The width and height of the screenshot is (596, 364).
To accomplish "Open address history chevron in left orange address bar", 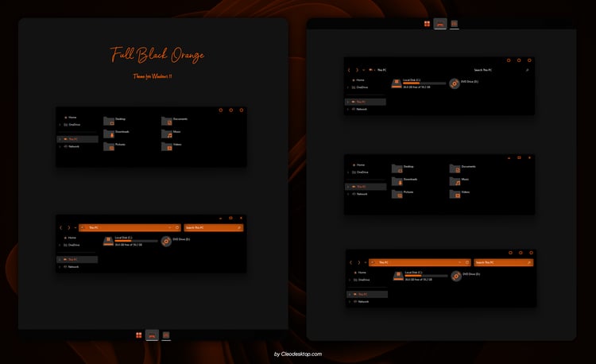I will [169, 227].
